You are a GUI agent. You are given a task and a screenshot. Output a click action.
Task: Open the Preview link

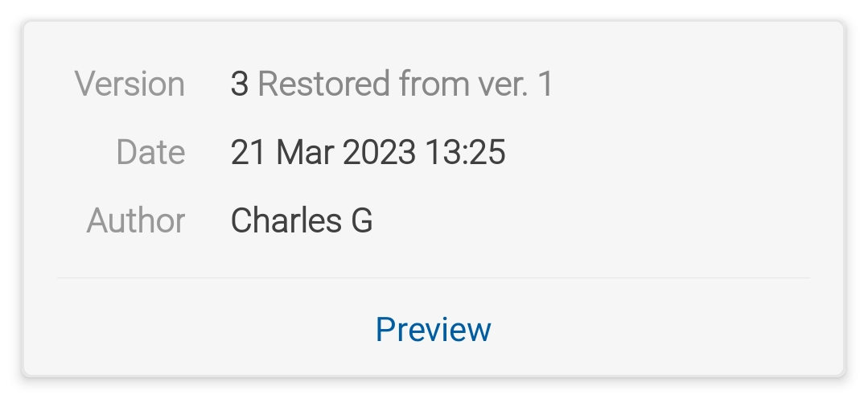tap(433, 329)
